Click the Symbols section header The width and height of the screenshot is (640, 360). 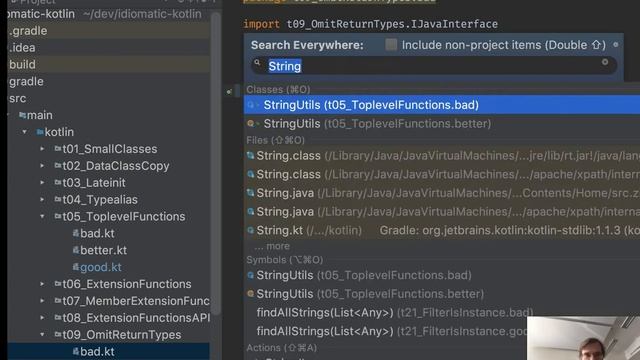284,260
